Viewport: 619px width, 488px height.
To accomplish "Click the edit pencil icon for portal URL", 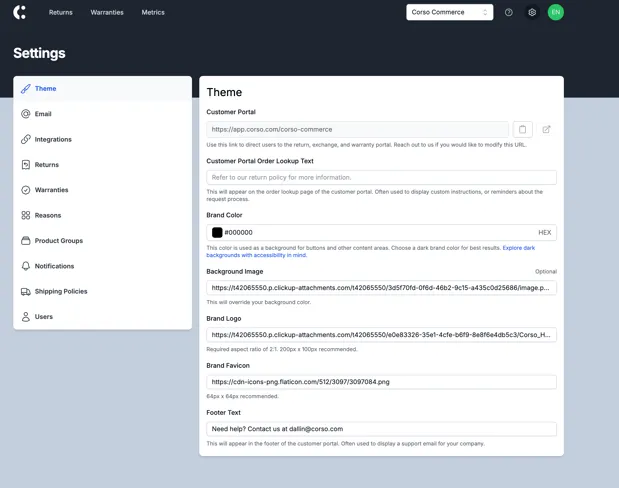I will pyautogui.click(x=546, y=129).
